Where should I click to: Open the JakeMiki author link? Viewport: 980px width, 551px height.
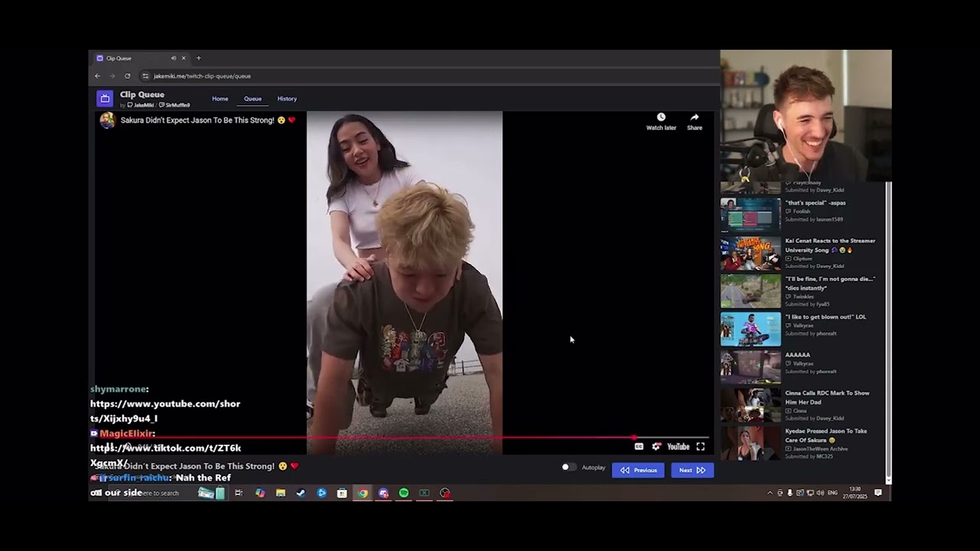click(x=141, y=105)
